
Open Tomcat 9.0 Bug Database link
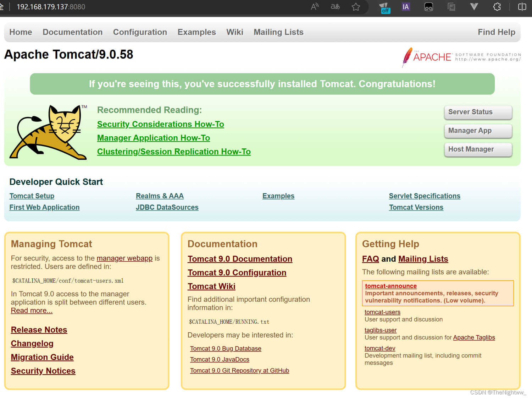(x=226, y=349)
